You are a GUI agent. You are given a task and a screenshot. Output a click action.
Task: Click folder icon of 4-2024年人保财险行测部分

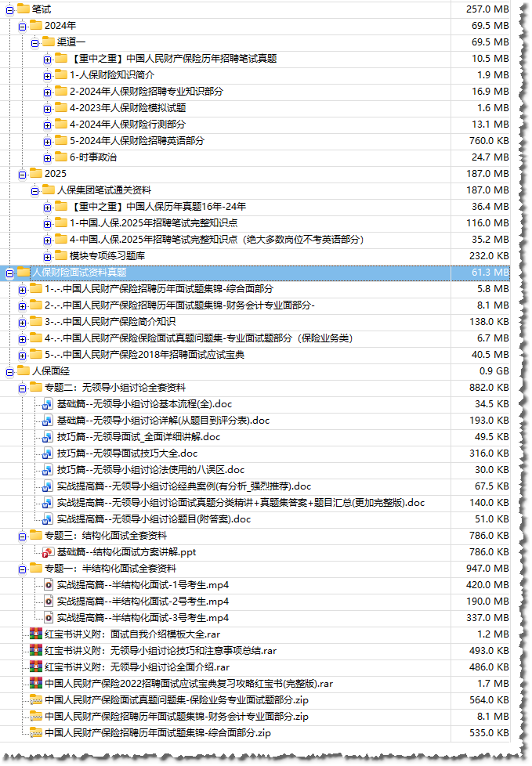coord(60,124)
